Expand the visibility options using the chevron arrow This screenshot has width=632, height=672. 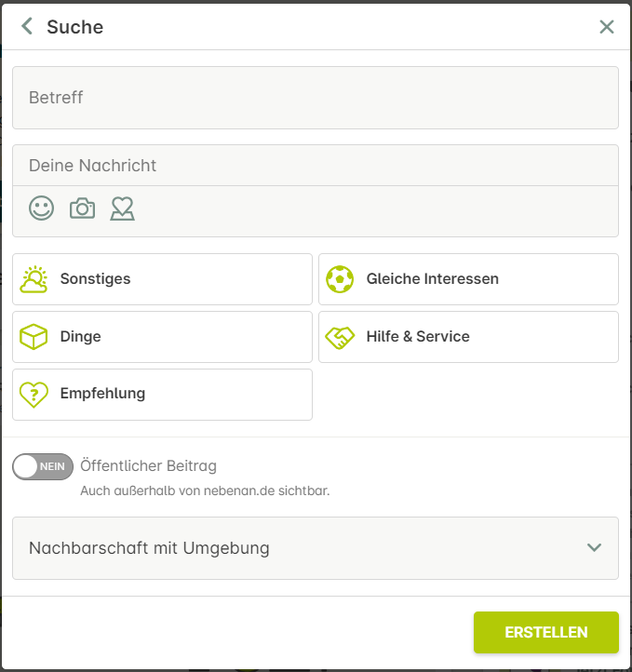(594, 547)
